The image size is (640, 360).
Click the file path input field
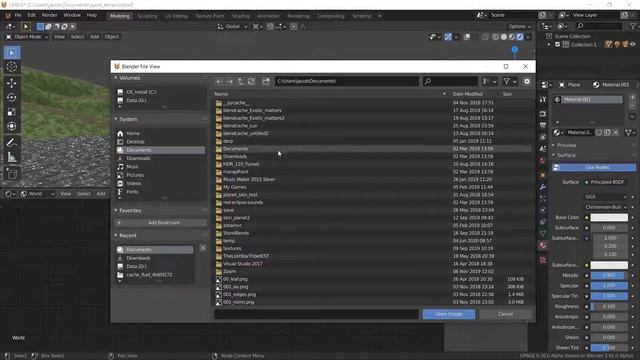pyautogui.click(x=347, y=81)
